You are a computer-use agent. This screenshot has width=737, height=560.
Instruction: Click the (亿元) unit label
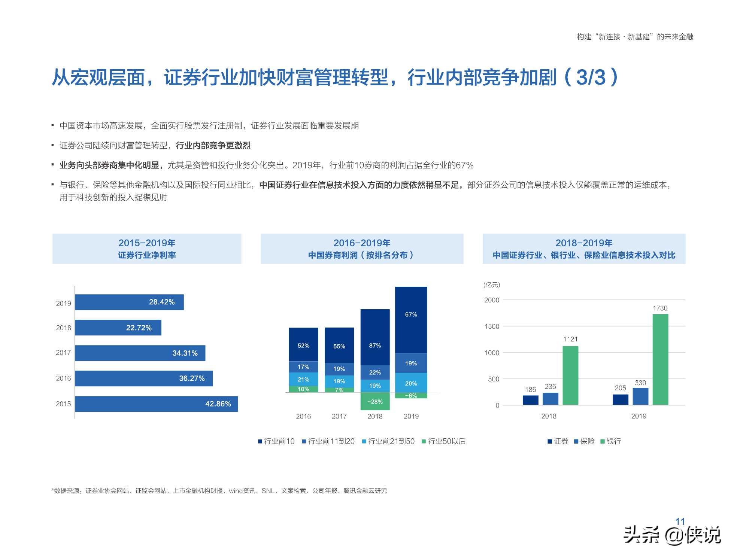(491, 285)
